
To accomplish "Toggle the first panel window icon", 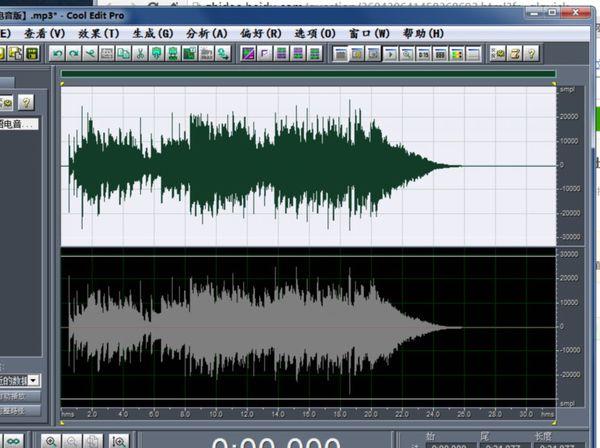I will pos(340,54).
